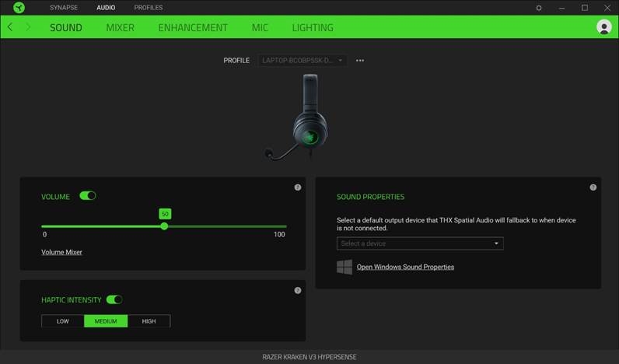
Task: Open the Lighting tab
Action: [x=313, y=27]
